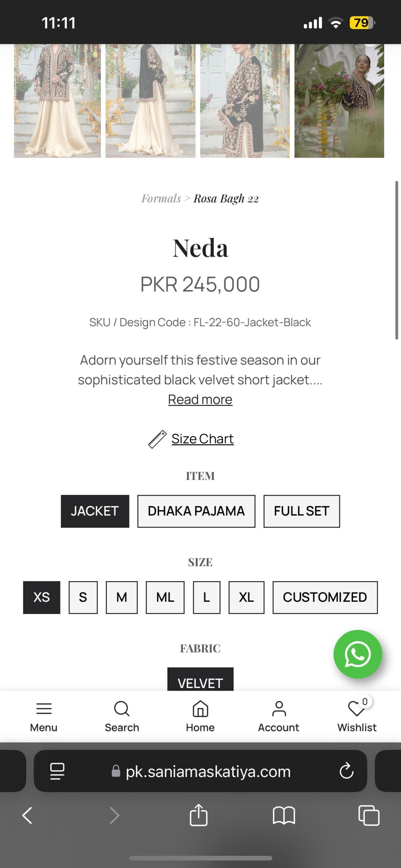This screenshot has height=868, width=401.
Task: Open the Search magnifier icon
Action: pyautogui.click(x=122, y=709)
